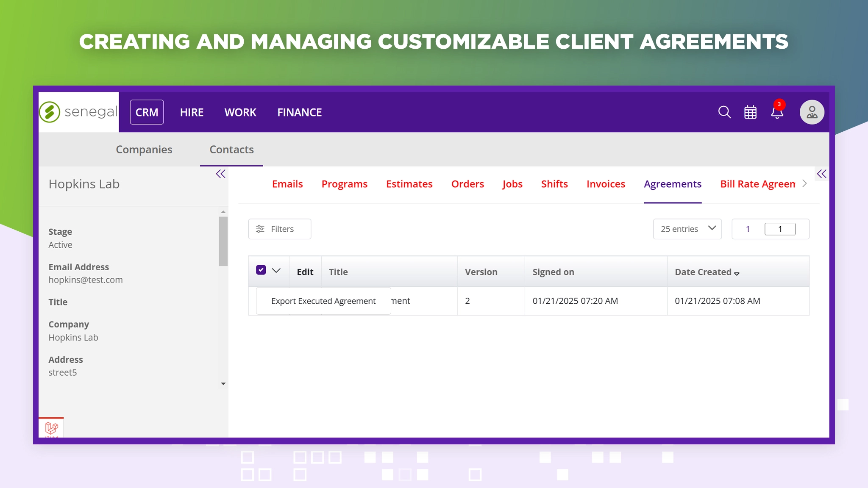Toggle the select-all checkbox in table header
This screenshot has width=868, height=488.
click(x=261, y=270)
